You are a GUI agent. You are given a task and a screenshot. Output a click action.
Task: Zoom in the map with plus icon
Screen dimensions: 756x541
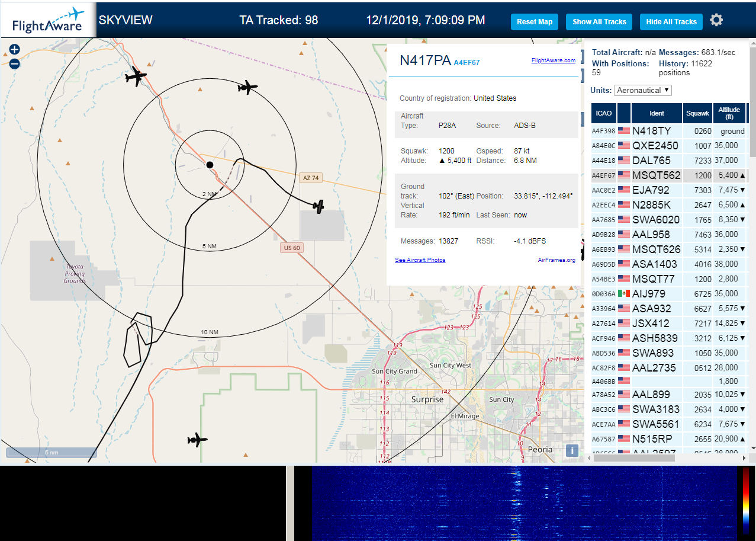click(15, 50)
